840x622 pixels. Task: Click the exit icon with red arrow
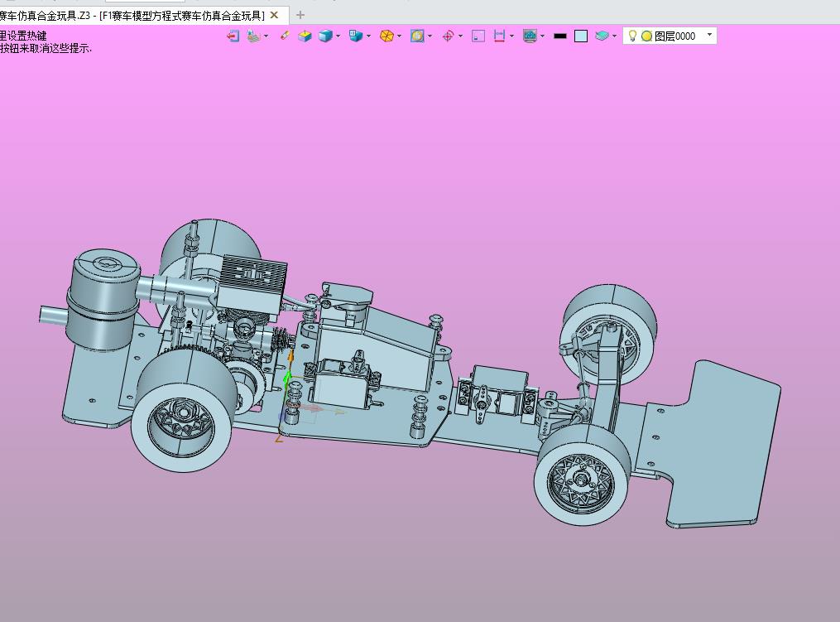[233, 36]
